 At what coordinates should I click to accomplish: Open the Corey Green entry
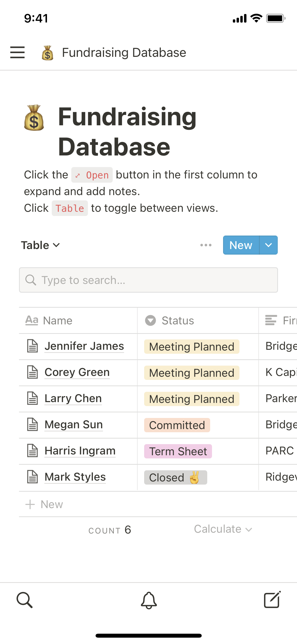[x=77, y=372]
